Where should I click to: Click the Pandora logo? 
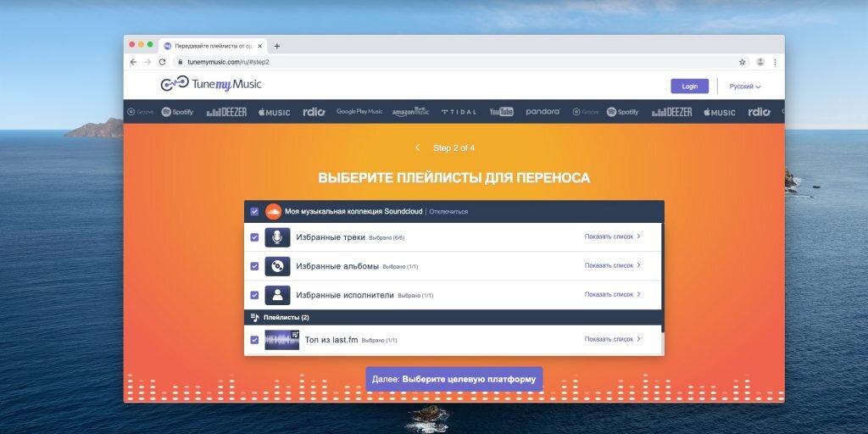(543, 112)
